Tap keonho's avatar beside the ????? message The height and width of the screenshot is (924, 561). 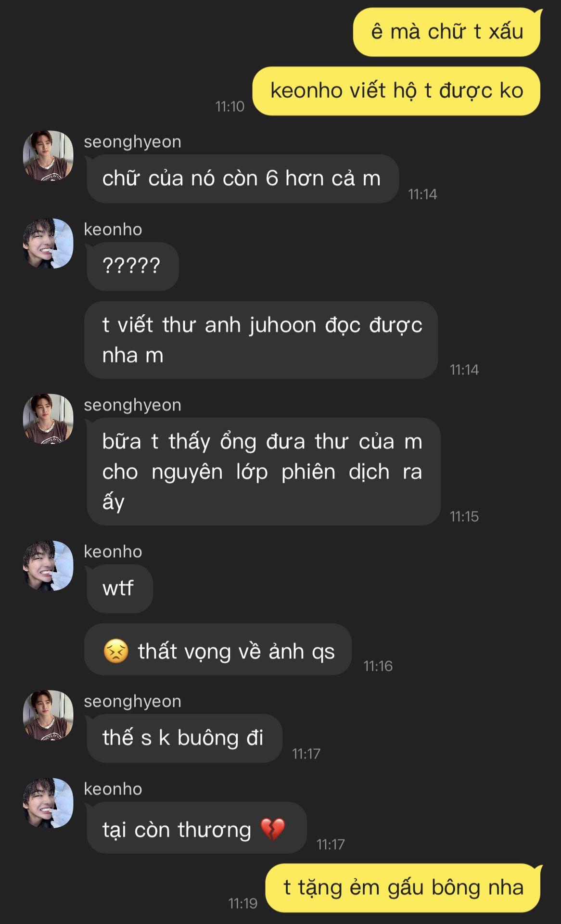pos(48,244)
